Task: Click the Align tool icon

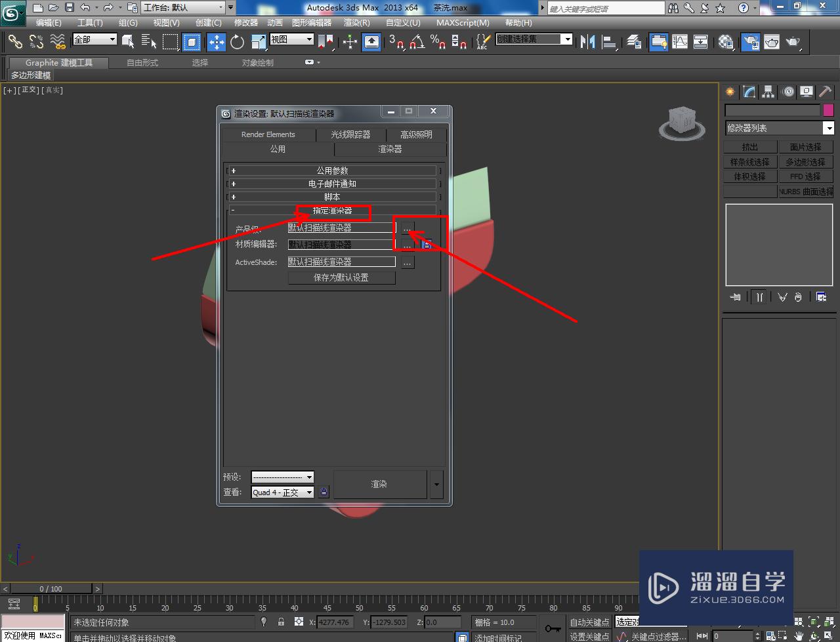Action: [x=610, y=42]
